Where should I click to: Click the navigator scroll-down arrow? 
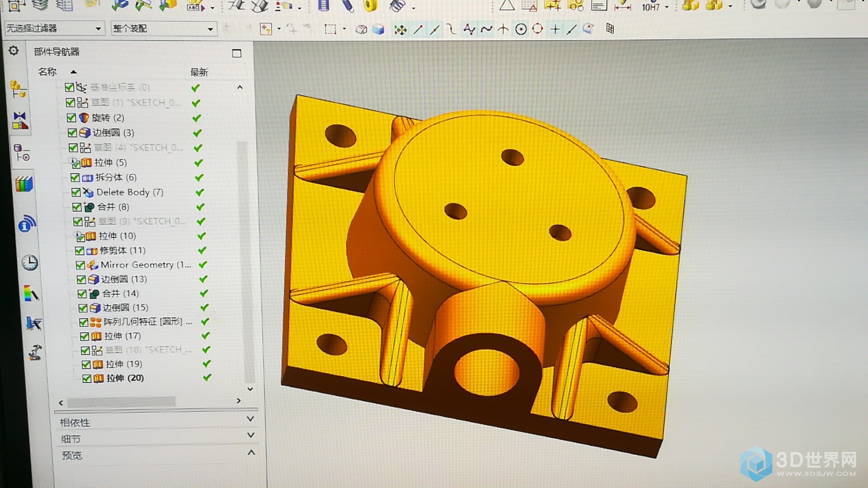[x=250, y=389]
